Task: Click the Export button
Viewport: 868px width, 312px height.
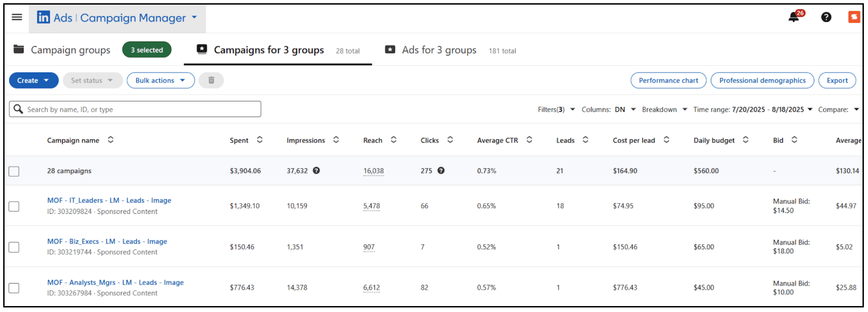Action: pyautogui.click(x=837, y=80)
